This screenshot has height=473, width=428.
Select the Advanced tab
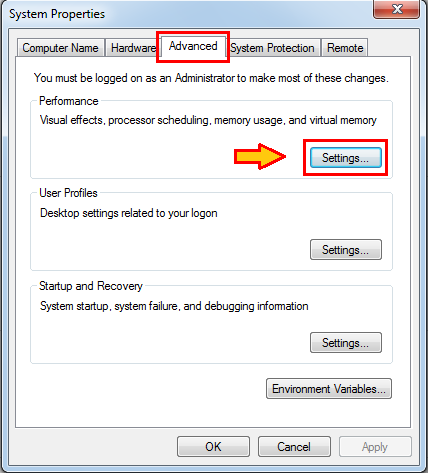(x=193, y=46)
